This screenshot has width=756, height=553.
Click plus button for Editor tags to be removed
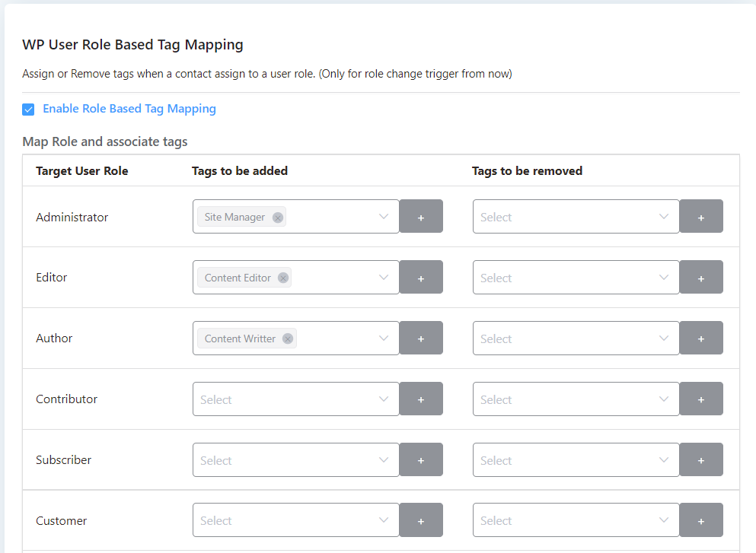(x=701, y=278)
